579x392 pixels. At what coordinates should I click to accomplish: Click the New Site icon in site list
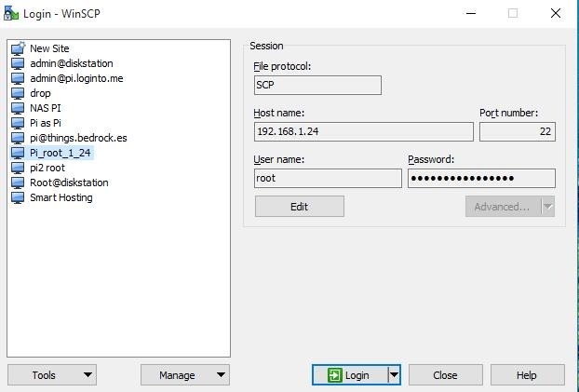click(18, 48)
